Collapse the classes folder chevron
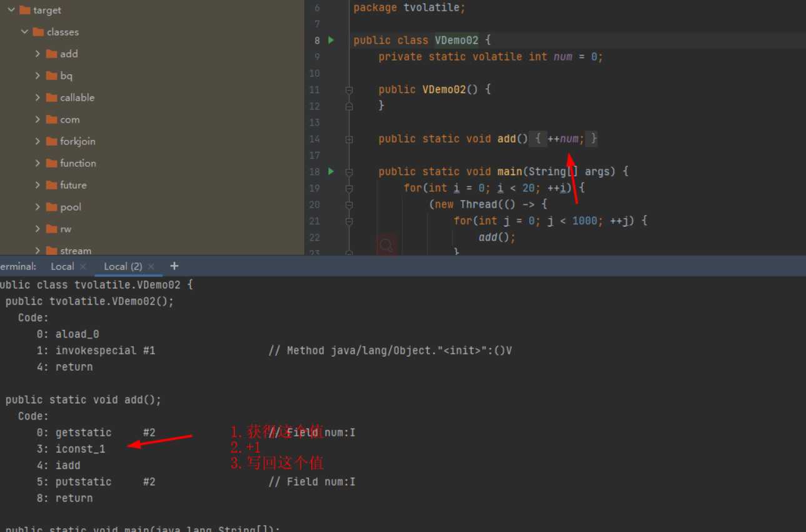806x532 pixels. point(24,32)
